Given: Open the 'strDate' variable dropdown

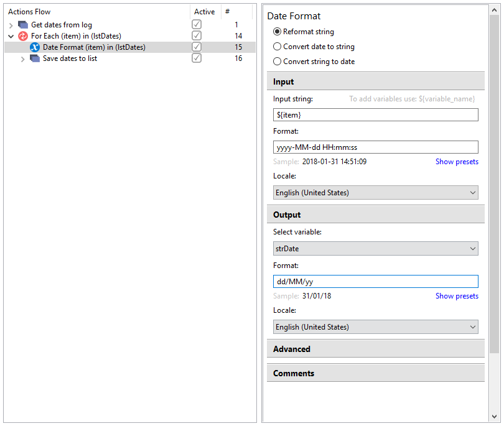Looking at the screenshot, I should 375,249.
